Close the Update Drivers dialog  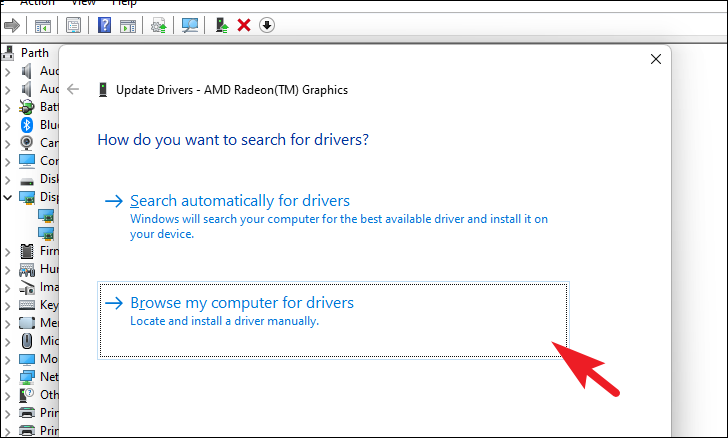point(656,59)
